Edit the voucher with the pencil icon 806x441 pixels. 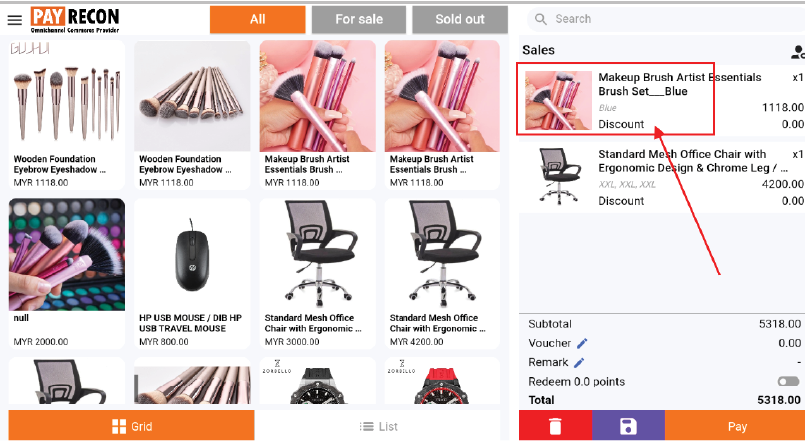[x=582, y=343]
